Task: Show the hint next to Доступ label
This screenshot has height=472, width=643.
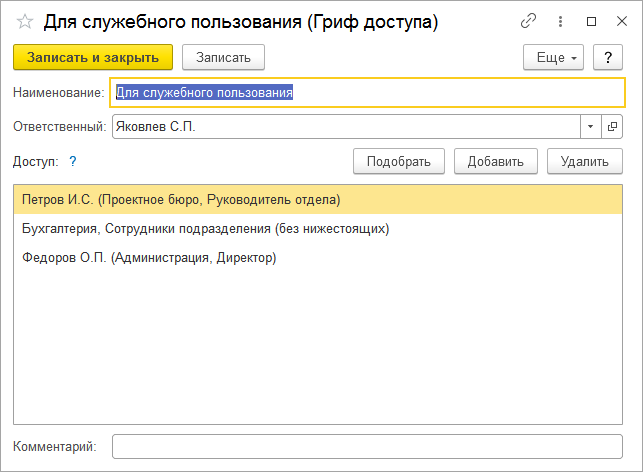Action: [x=72, y=161]
